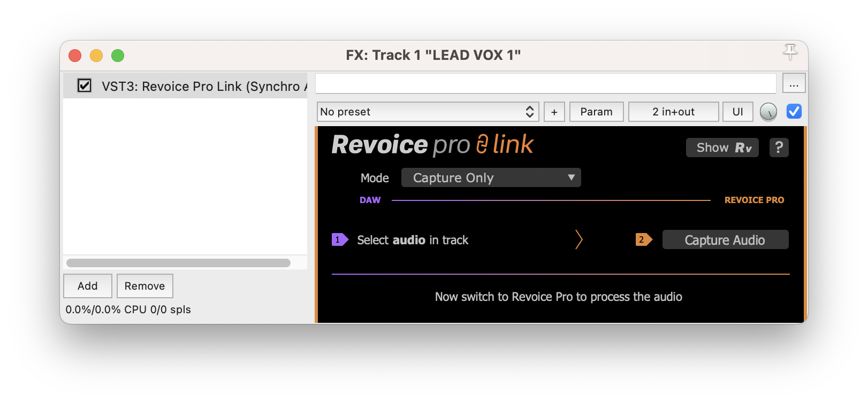Open the three-dots options button

tap(794, 83)
